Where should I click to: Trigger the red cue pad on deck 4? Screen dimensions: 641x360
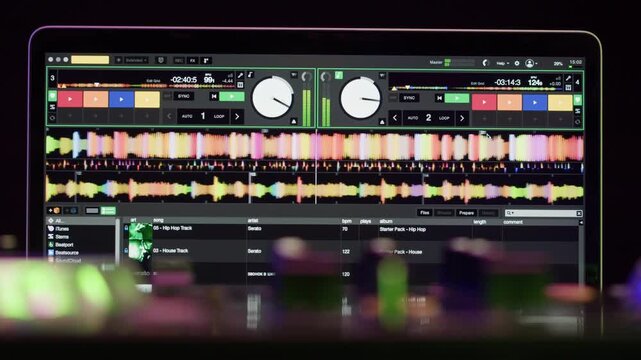click(484, 102)
